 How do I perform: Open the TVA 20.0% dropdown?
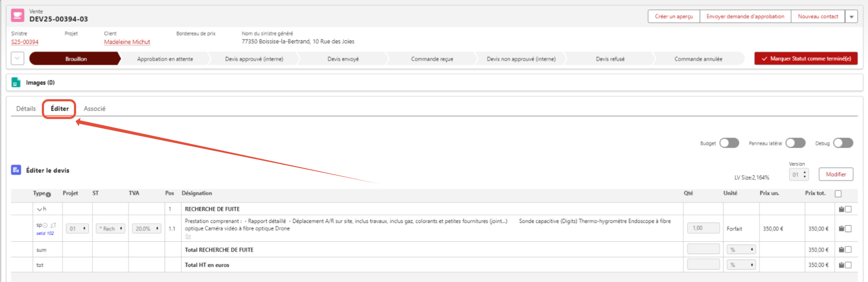point(146,229)
